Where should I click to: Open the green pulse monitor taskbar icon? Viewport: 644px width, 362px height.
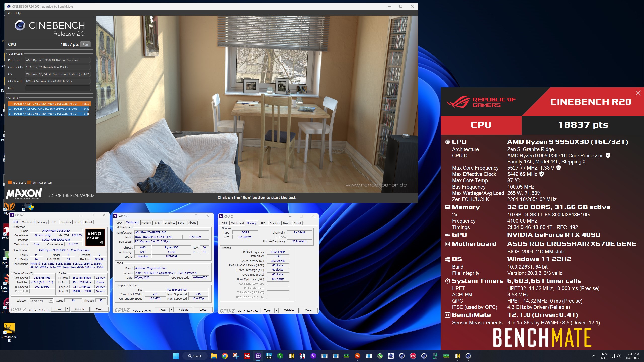(x=280, y=356)
